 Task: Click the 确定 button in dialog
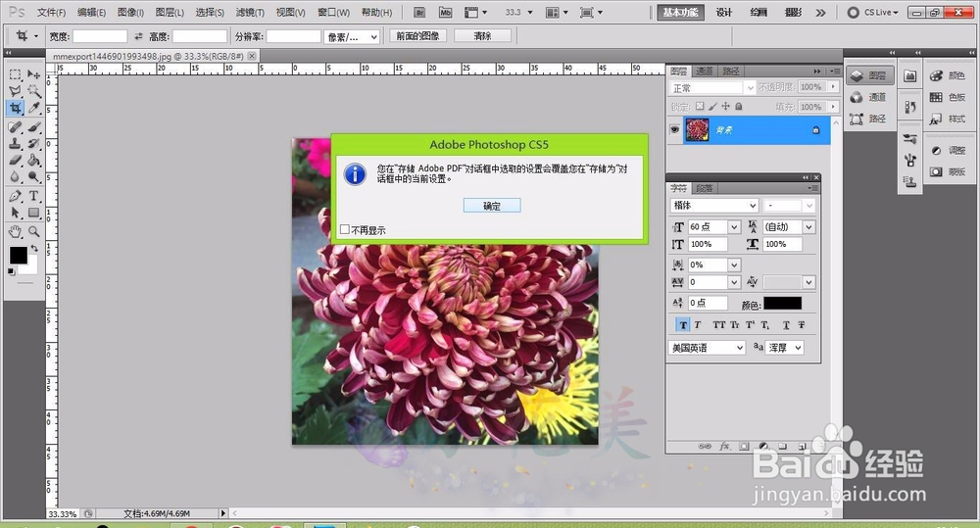(x=492, y=206)
